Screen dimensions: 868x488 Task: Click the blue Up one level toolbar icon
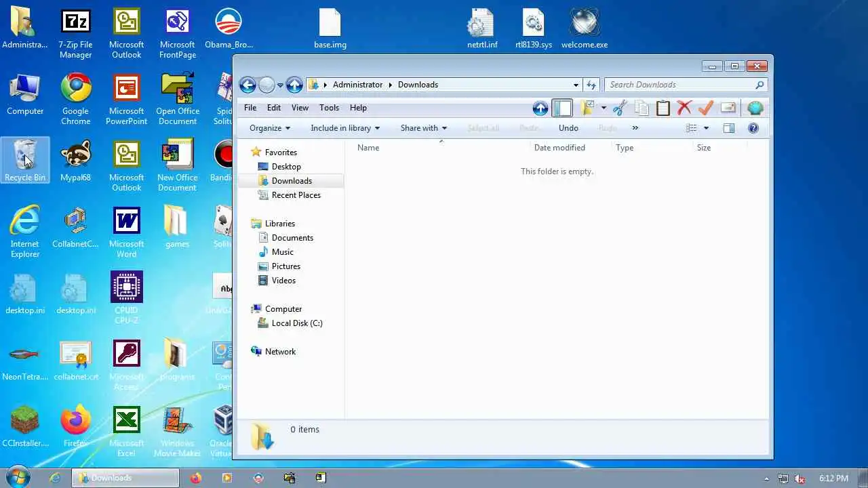pos(540,108)
